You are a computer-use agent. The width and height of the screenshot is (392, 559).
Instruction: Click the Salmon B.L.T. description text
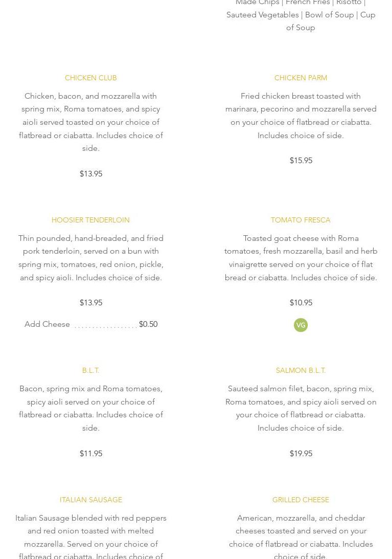pos(301,408)
